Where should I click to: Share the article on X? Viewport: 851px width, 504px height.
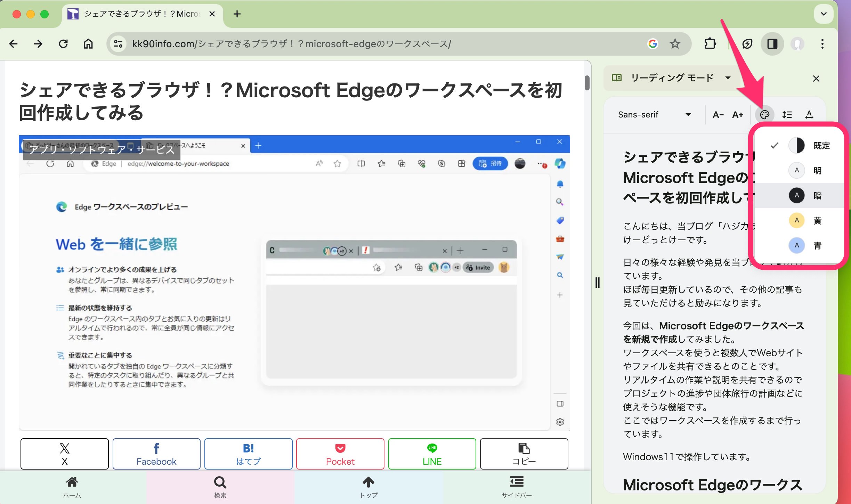click(x=65, y=454)
